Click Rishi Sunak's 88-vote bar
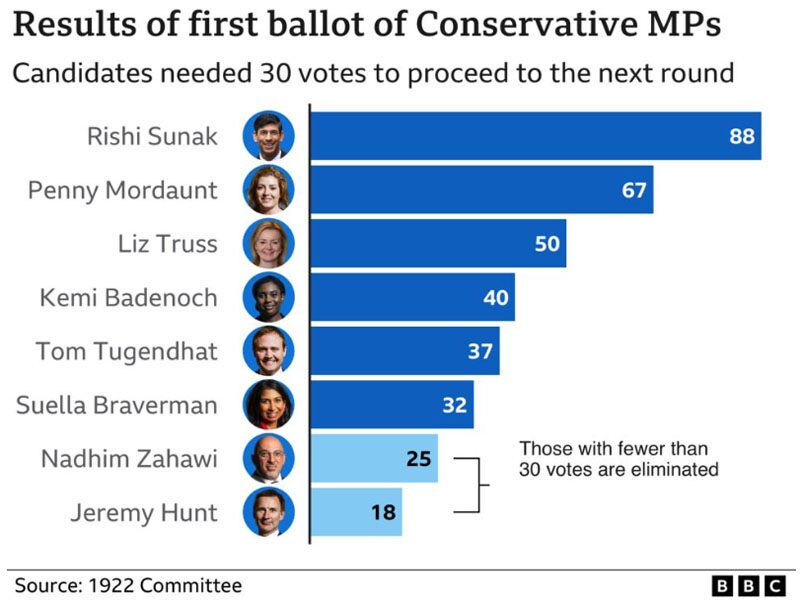The width and height of the screenshot is (800, 610). pyautogui.click(x=536, y=136)
